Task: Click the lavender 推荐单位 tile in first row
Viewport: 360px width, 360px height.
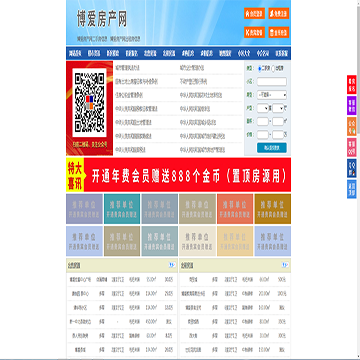Action: pyautogui.click(x=84, y=209)
